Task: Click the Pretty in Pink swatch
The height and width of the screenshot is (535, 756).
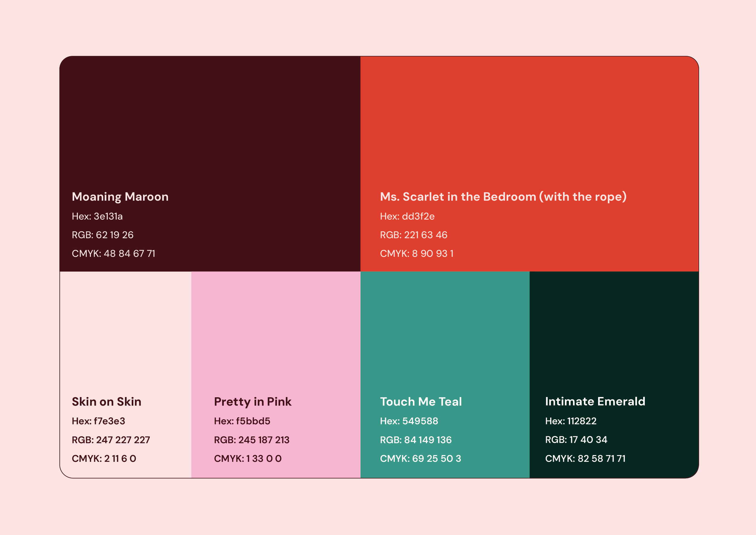Action: pos(275,330)
